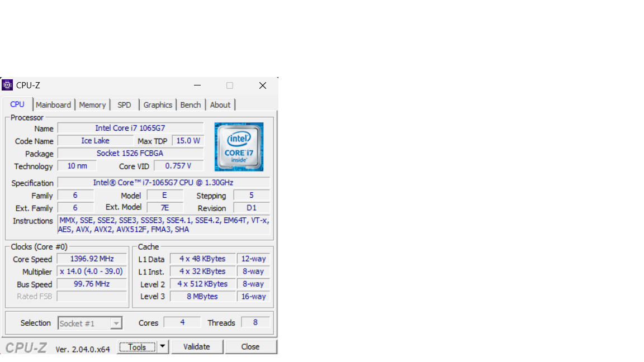Show the About tab
The height and width of the screenshot is (362, 644).
pyautogui.click(x=220, y=104)
